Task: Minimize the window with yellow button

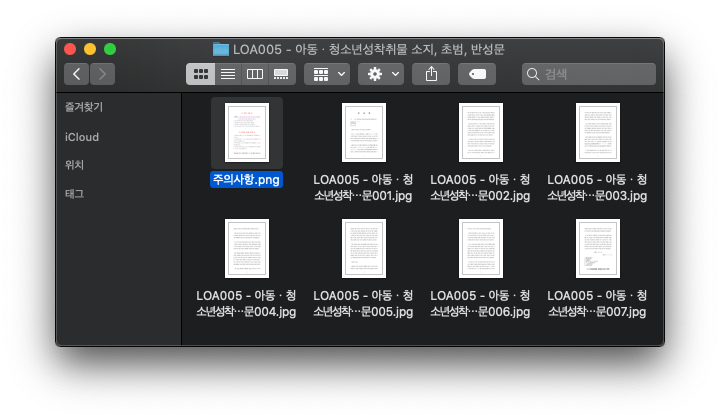Action: pyautogui.click(x=90, y=49)
